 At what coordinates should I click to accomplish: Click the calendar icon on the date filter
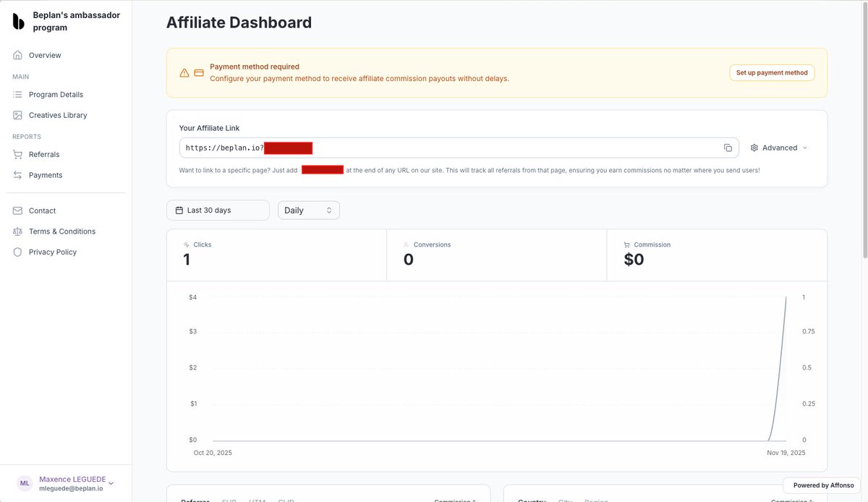pos(179,209)
